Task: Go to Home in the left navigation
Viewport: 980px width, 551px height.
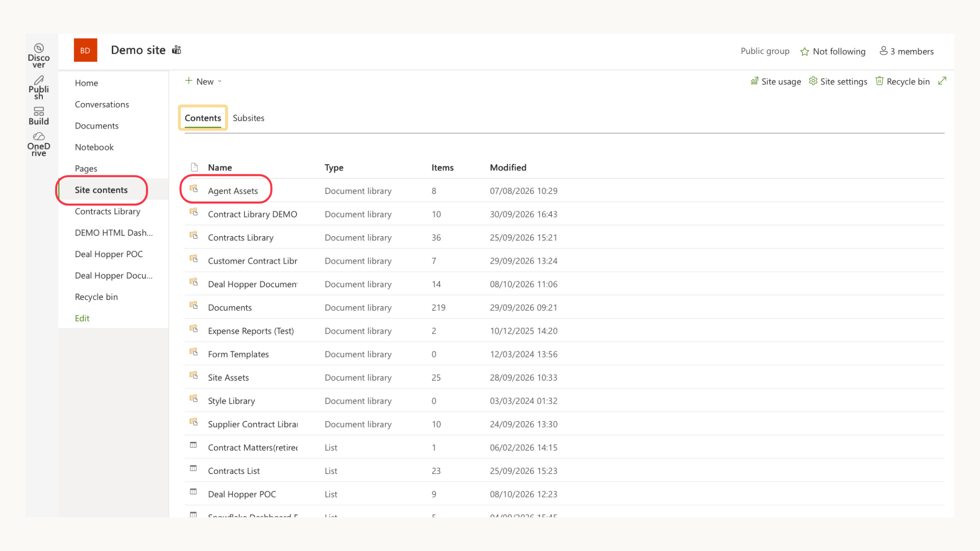Action: pos(86,83)
